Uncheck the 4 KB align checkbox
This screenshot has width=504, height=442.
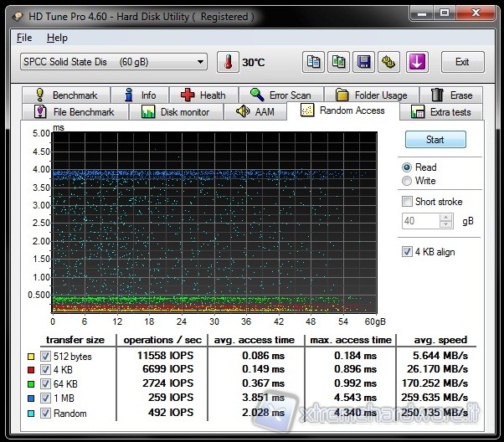tap(408, 252)
